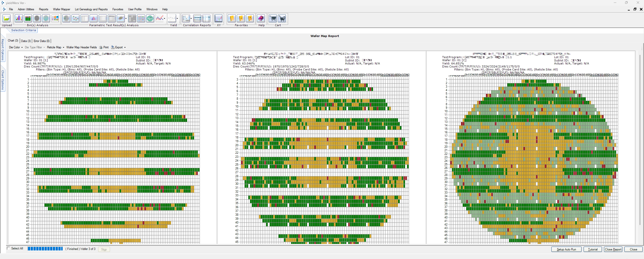This screenshot has height=259, width=644.
Task: Switch to the Chart (3) tab
Action: pos(13,41)
